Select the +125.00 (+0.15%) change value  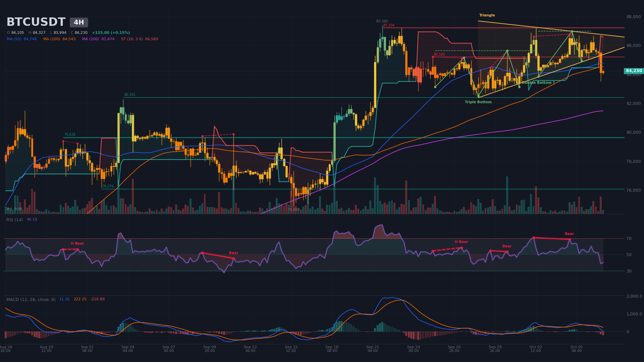coord(111,33)
